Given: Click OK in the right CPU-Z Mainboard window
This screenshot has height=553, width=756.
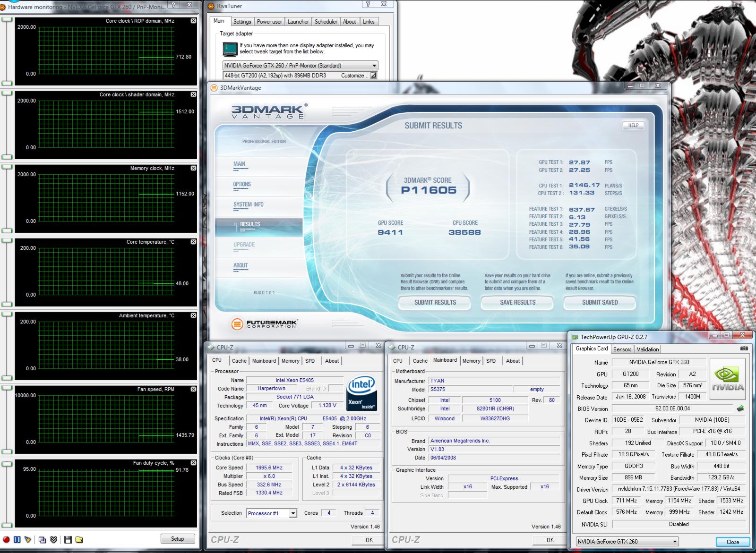Looking at the screenshot, I should [550, 540].
